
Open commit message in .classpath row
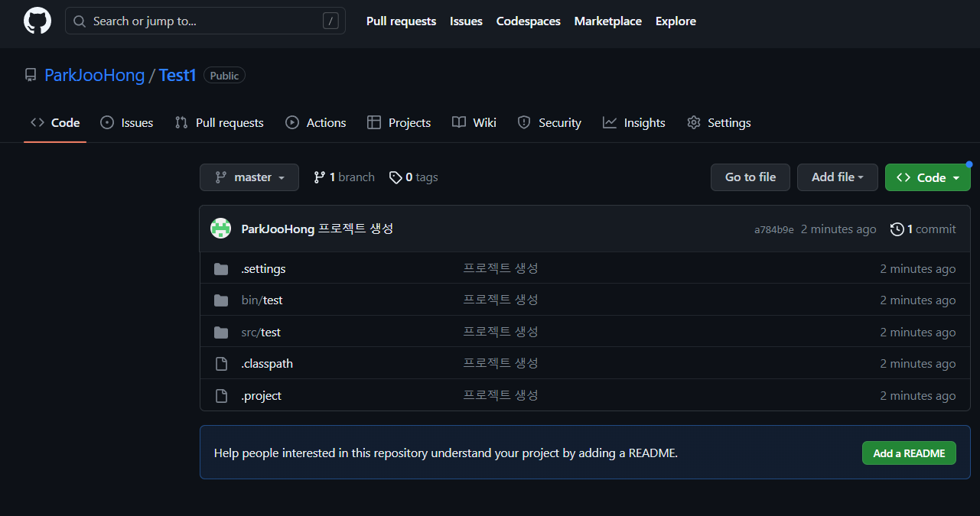pyautogui.click(x=500, y=363)
